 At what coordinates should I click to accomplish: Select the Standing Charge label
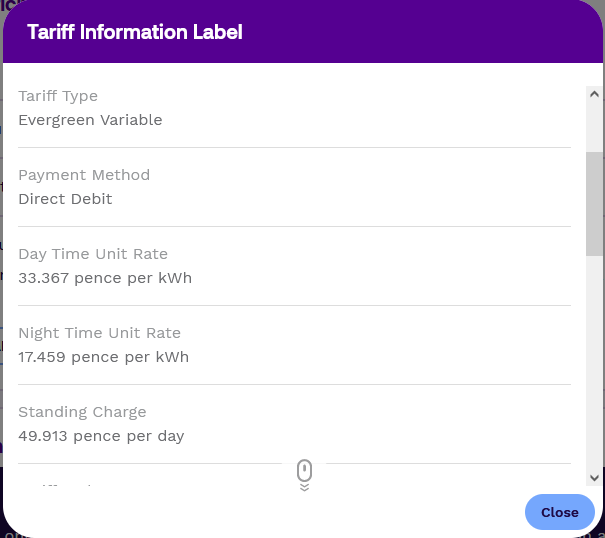pos(82,412)
